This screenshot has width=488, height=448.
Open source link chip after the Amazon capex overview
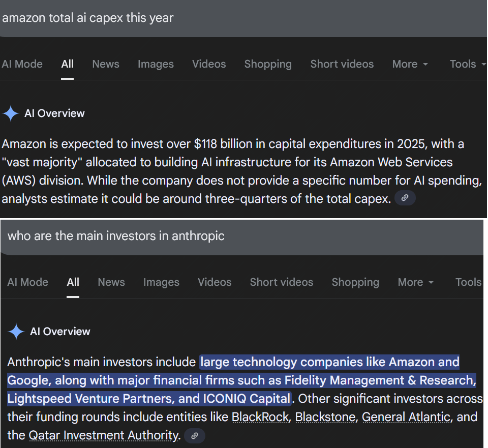point(405,198)
